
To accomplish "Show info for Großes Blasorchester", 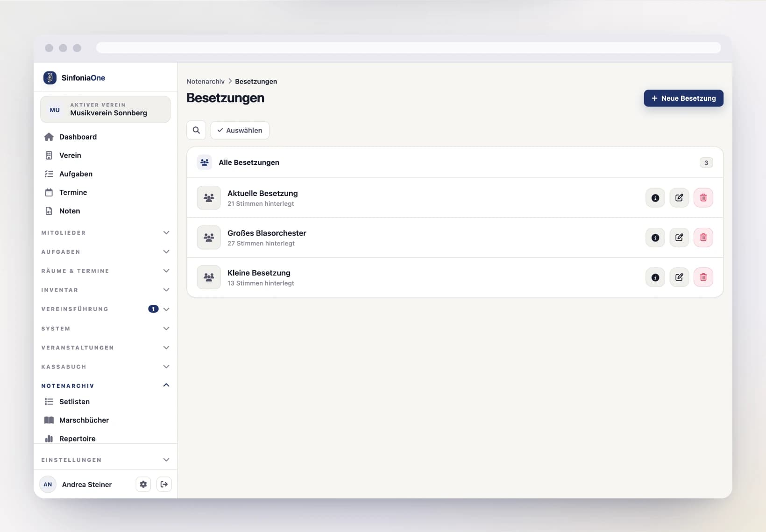I will click(x=655, y=238).
